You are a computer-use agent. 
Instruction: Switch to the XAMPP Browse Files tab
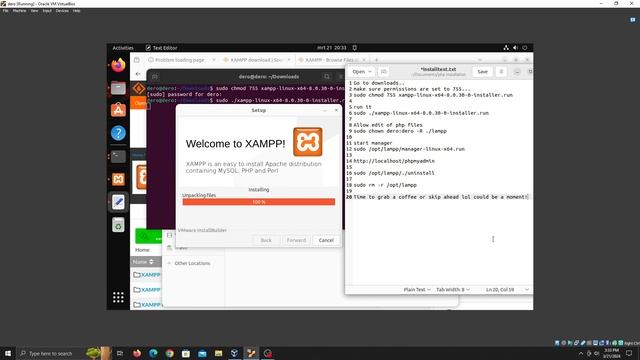pos(331,60)
